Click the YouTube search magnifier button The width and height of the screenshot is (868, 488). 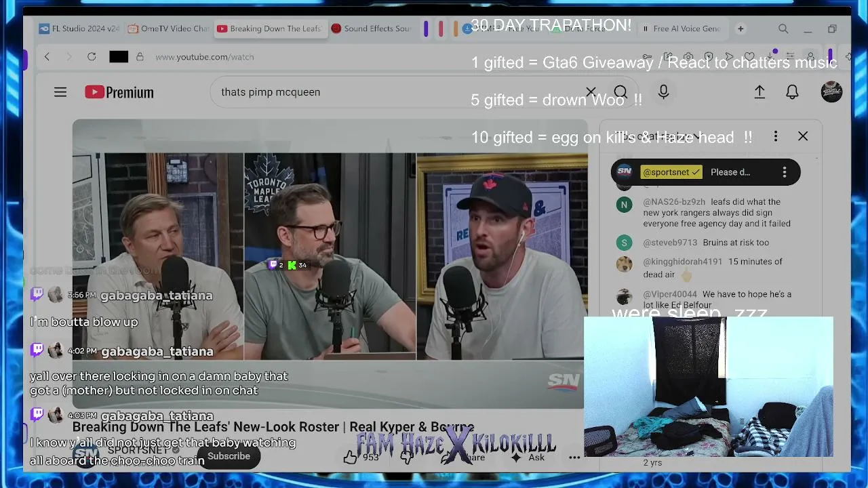[x=620, y=92]
